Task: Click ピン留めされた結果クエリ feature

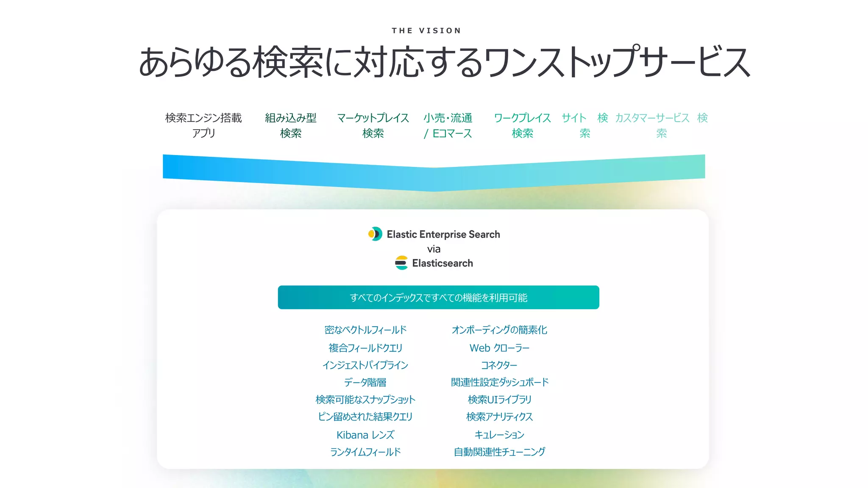Action: [x=365, y=417]
